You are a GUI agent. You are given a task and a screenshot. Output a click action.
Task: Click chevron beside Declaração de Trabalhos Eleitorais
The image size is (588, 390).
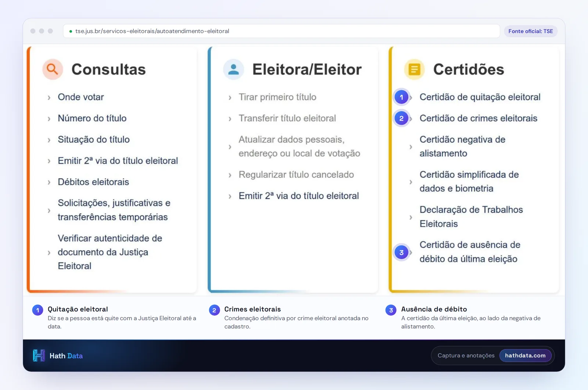tap(410, 218)
